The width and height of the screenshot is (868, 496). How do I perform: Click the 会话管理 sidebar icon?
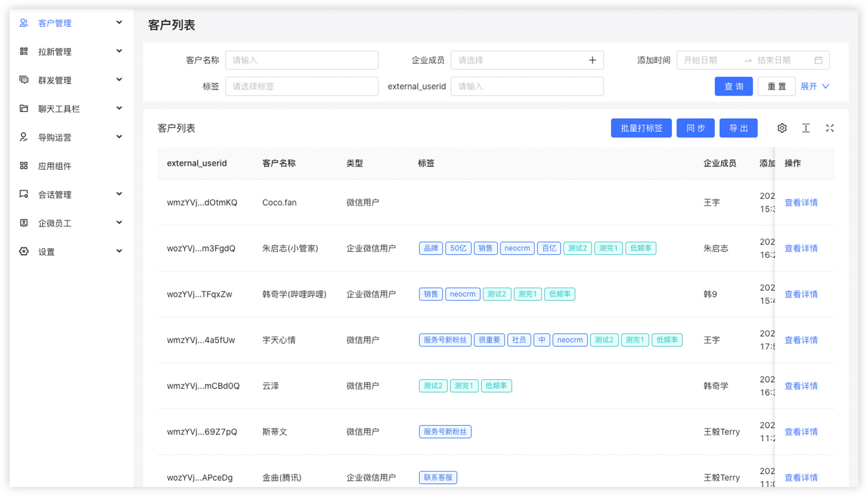pos(24,194)
